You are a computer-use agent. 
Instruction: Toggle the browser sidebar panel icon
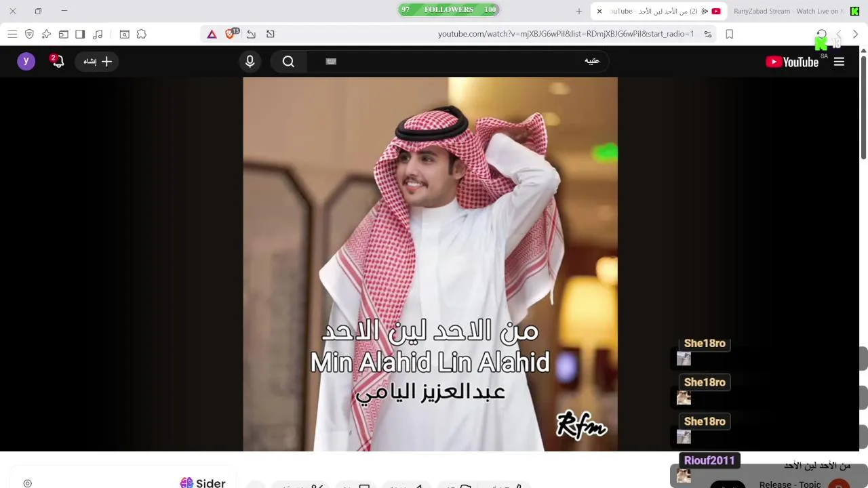pyautogui.click(x=80, y=34)
